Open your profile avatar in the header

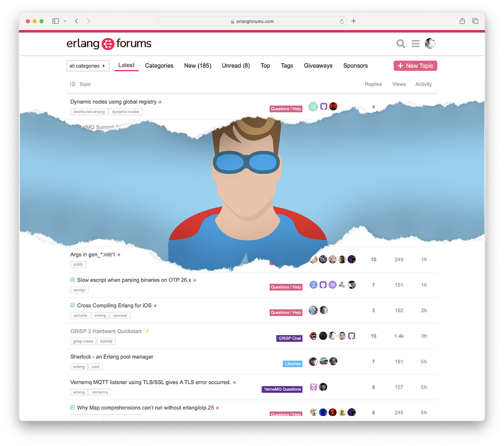[430, 43]
